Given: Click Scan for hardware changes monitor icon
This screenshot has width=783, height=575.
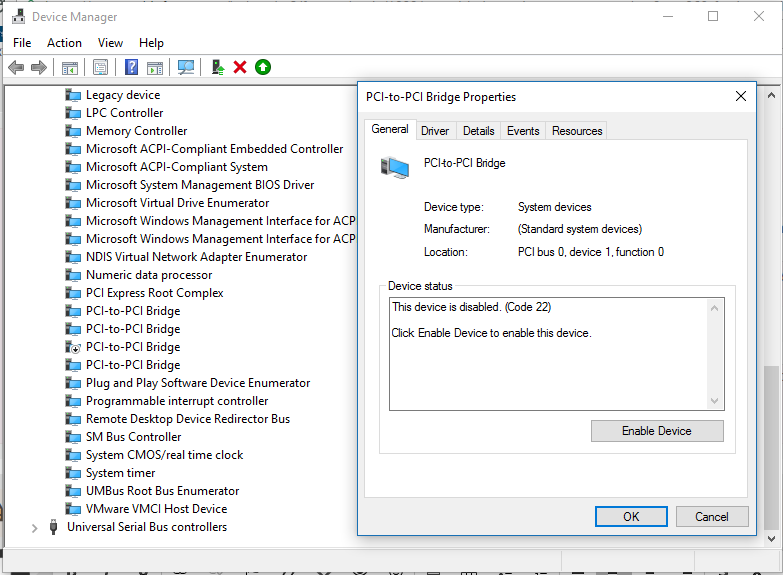Looking at the screenshot, I should pos(186,67).
